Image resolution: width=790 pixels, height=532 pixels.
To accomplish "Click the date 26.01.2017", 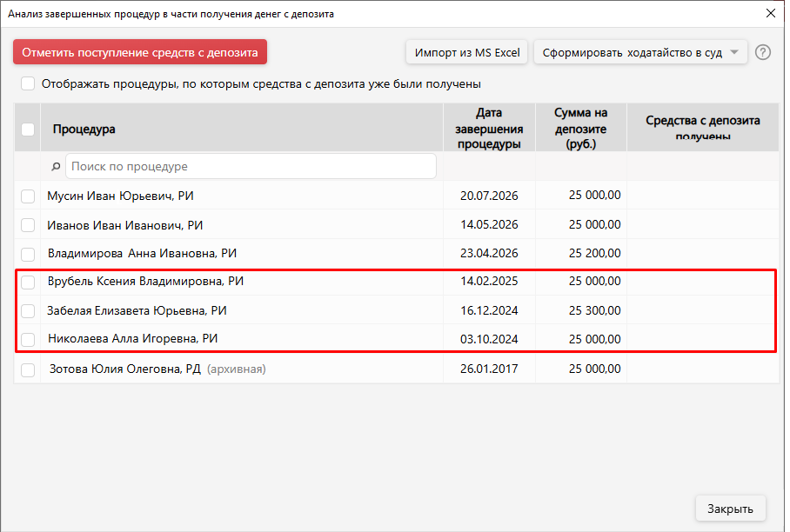I will coord(489,369).
